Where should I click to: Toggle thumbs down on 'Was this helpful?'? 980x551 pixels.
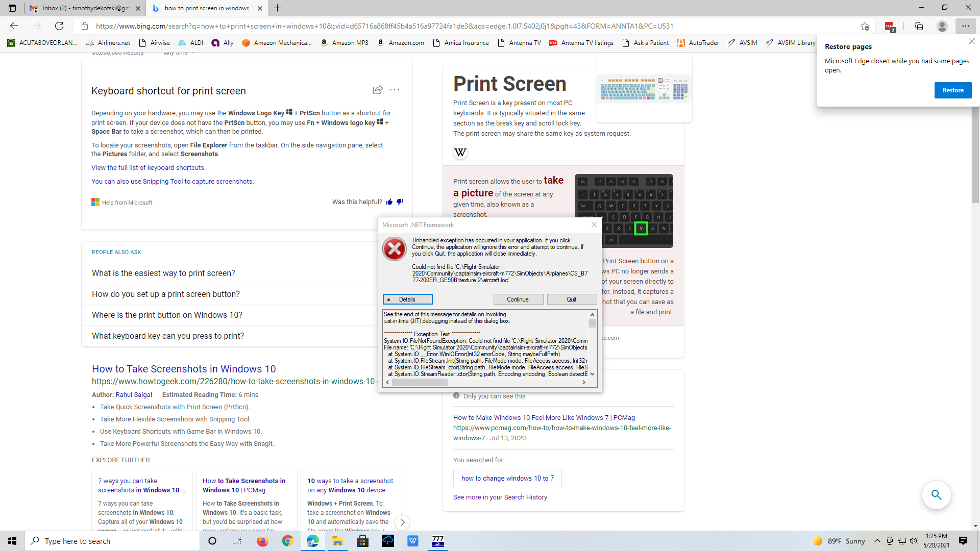coord(400,202)
